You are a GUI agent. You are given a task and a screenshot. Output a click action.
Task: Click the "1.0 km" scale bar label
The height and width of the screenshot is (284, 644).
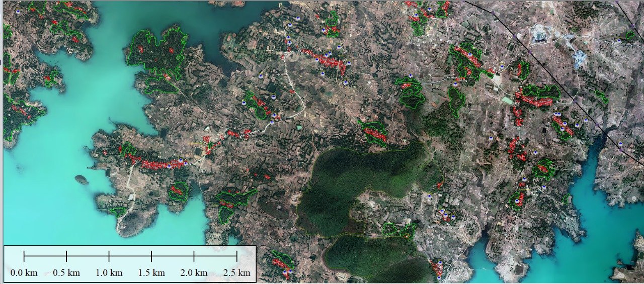pyautogui.click(x=109, y=273)
